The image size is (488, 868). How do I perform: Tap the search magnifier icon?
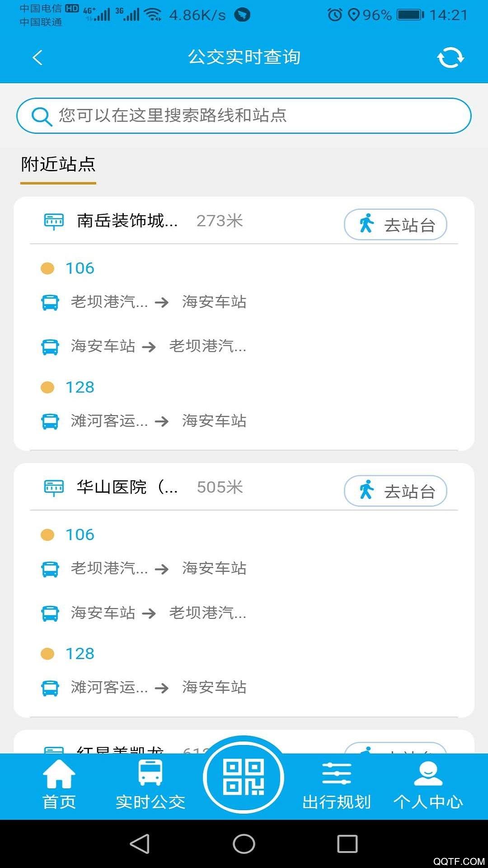[42, 116]
